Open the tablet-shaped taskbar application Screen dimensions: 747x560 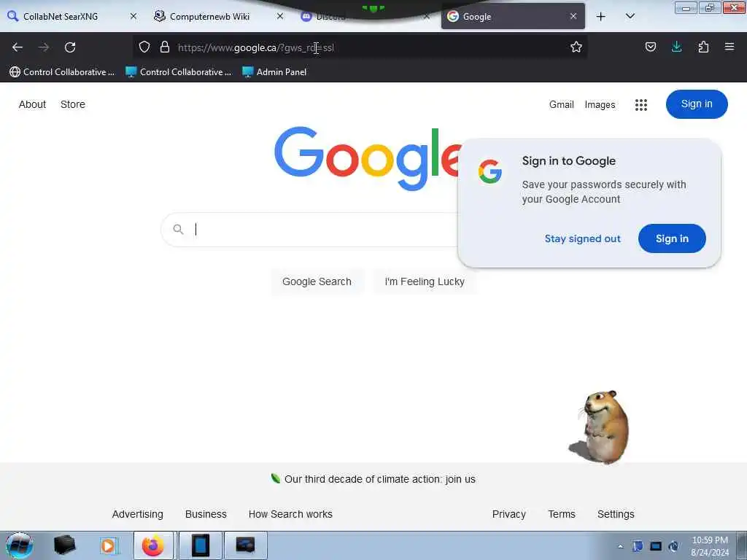click(201, 545)
